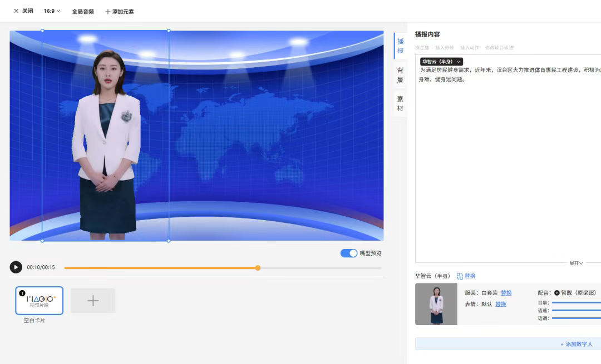
Task: Click the plus icon beside 添加元素
Action: 108,12
